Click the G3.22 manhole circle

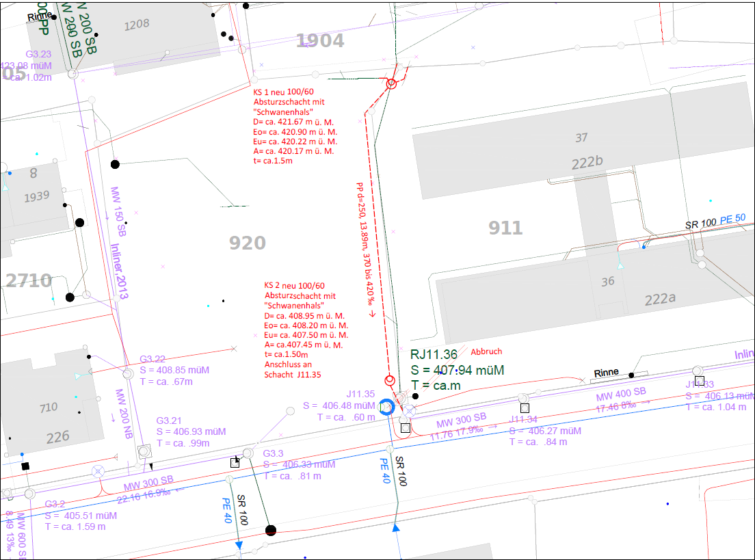[127, 374]
